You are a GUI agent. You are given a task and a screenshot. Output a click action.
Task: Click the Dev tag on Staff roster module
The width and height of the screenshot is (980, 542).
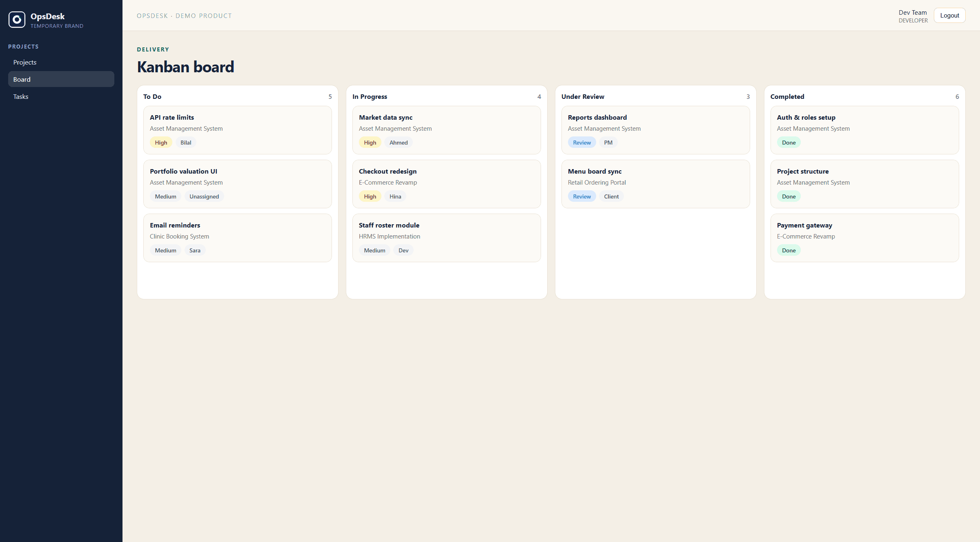(403, 250)
